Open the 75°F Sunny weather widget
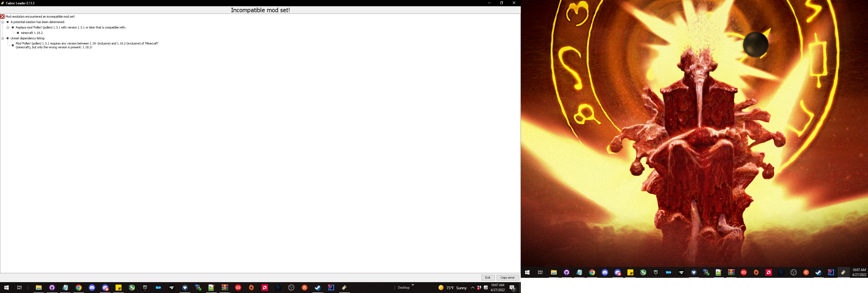This screenshot has width=868, height=293. [452, 288]
